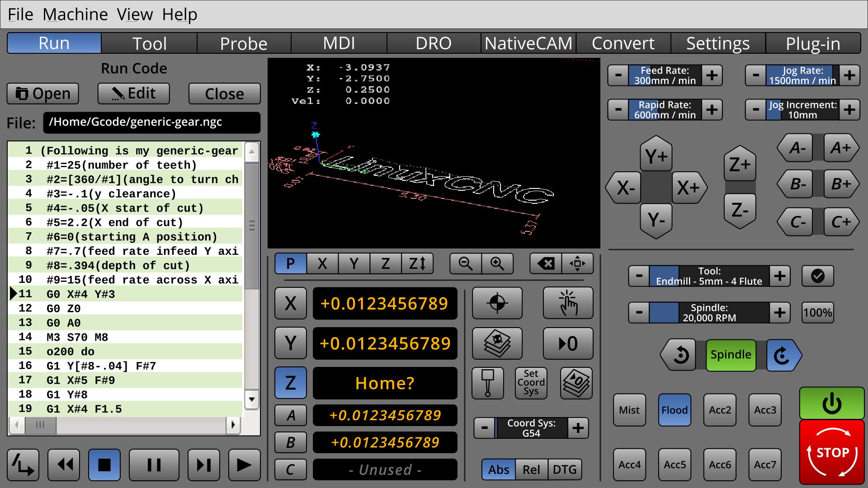Click the checkmark beside the Tool selector
868x488 pixels.
pos(817,276)
